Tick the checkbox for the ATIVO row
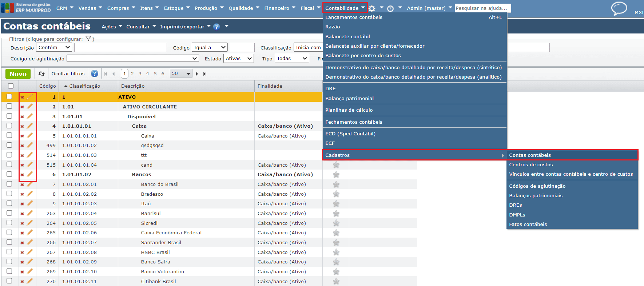 click(9, 97)
